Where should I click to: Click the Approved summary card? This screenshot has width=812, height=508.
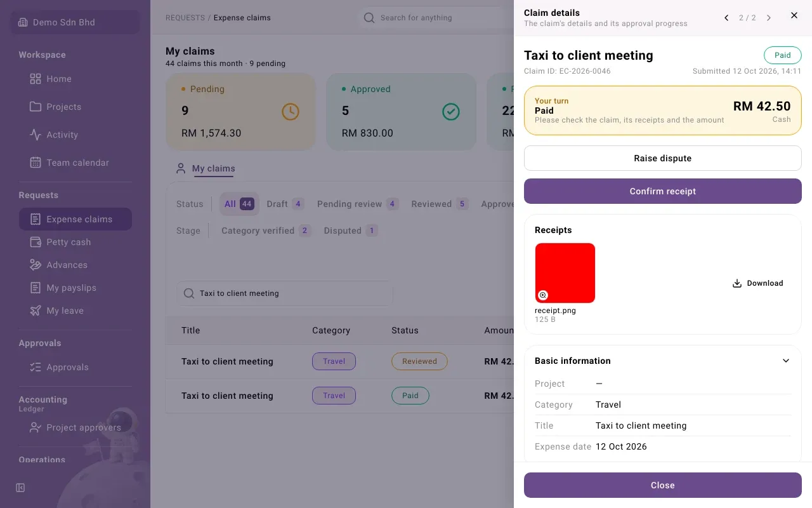[401, 112]
